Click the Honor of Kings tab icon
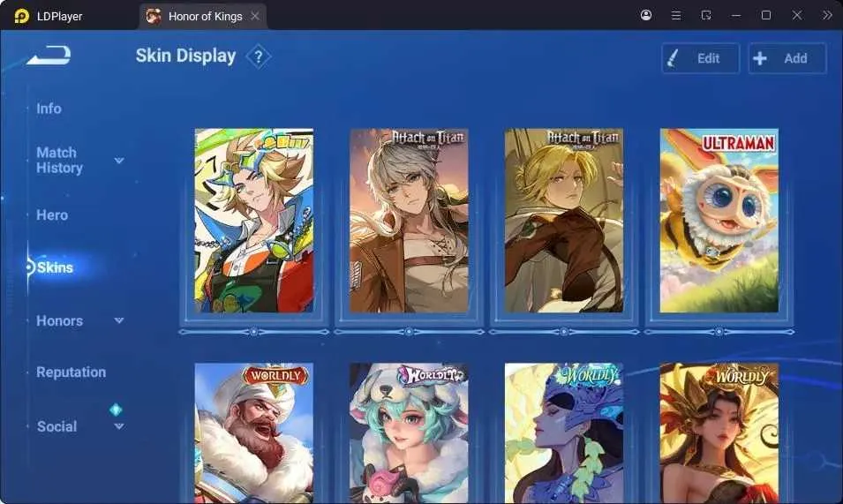Image resolution: width=843 pixels, height=504 pixels. [x=154, y=16]
